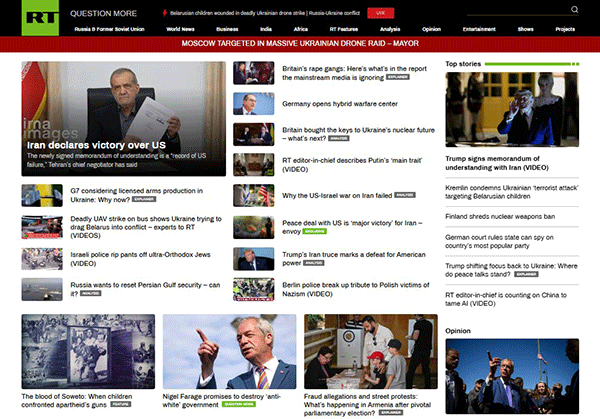Click thumbnail for Trump's Iran truce story
Viewport: 600px width, 419px height.
click(x=254, y=259)
